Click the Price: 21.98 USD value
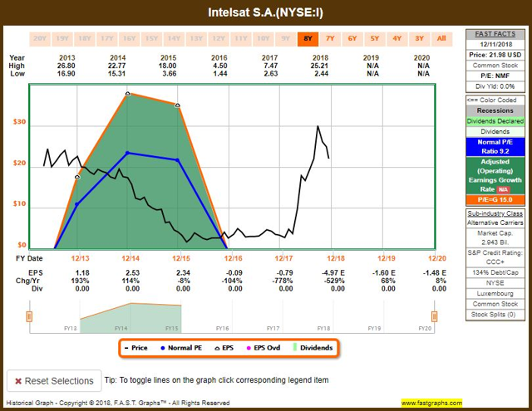This screenshot has height=411, width=532. [495, 55]
